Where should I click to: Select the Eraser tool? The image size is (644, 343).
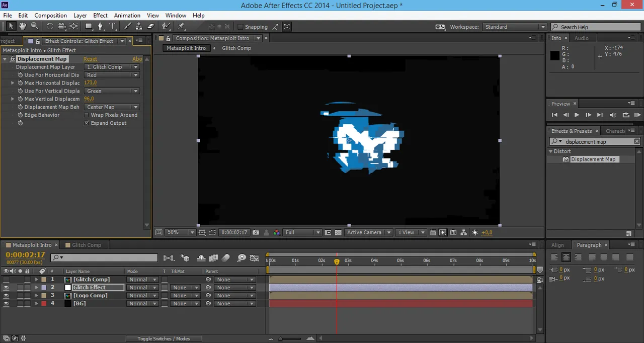click(150, 26)
